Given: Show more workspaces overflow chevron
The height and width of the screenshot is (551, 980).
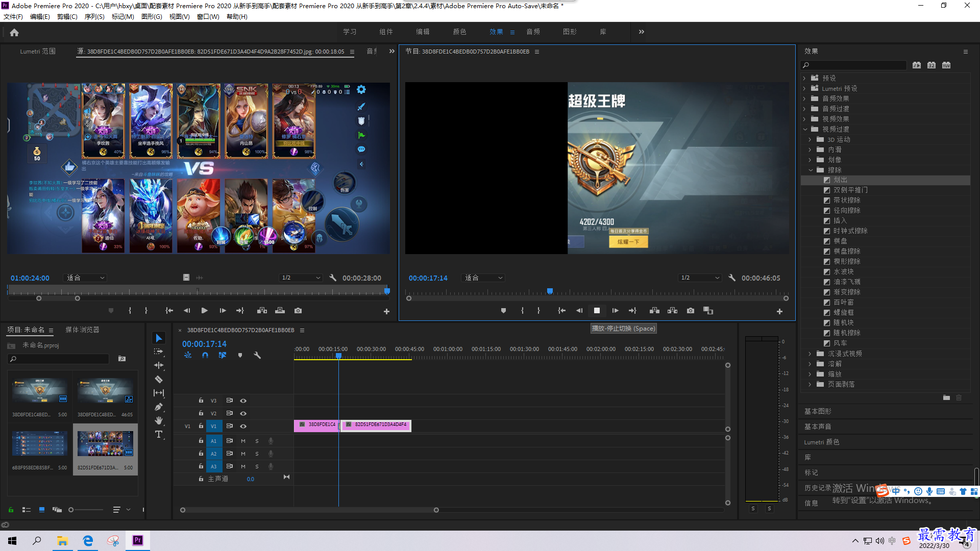Looking at the screenshot, I should [x=642, y=32].
